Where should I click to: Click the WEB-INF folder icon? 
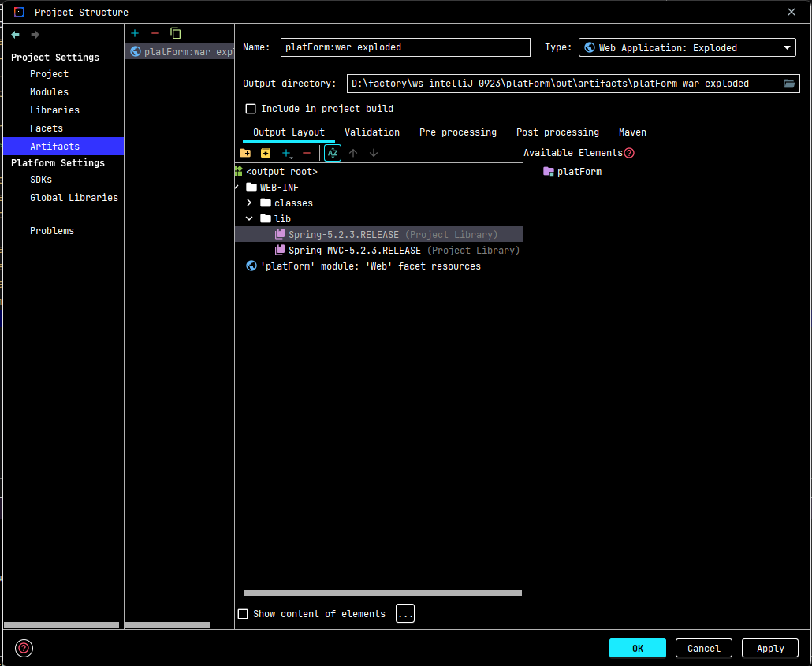coord(251,187)
